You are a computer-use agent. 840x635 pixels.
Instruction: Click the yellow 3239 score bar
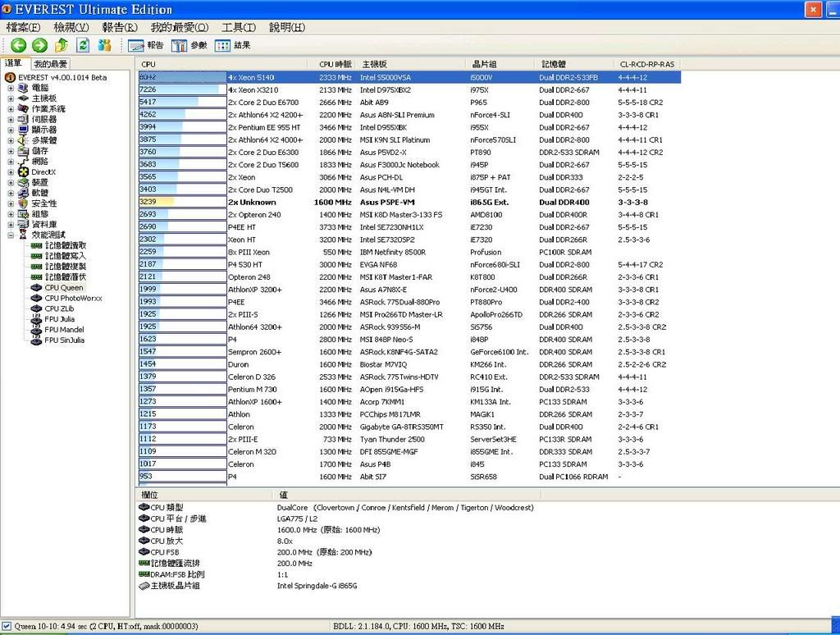coord(182,202)
